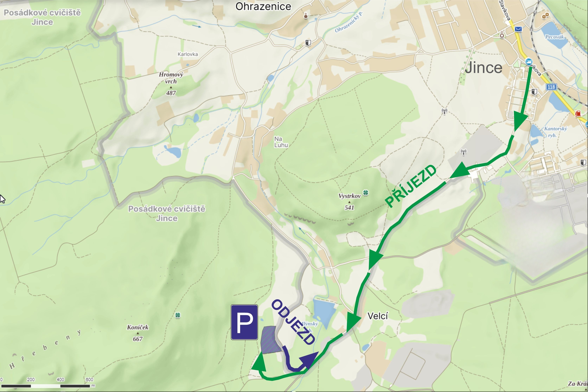Click the church icon in Ohrazenice

coord(305,16)
